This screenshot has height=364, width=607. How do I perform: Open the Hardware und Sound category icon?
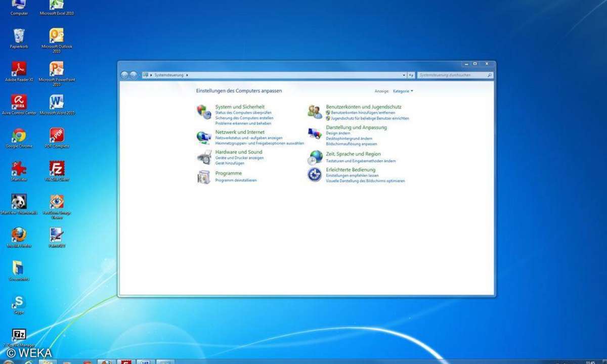coord(204,157)
